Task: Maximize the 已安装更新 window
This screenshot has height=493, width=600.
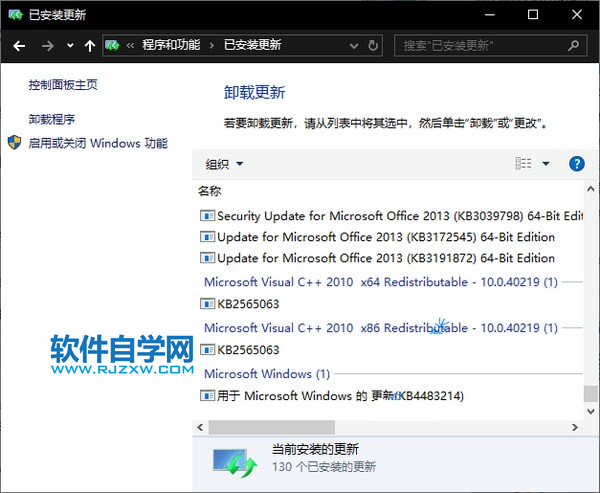Action: [533, 15]
